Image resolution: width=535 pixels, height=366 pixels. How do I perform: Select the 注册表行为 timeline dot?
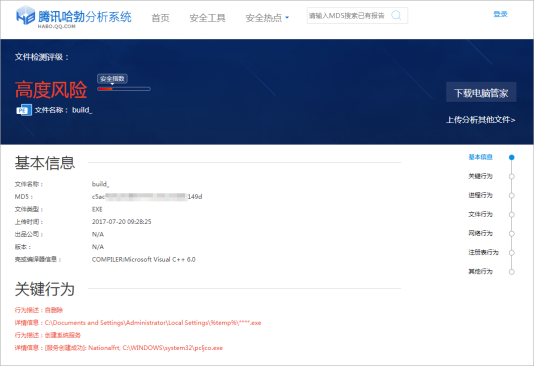tap(511, 253)
